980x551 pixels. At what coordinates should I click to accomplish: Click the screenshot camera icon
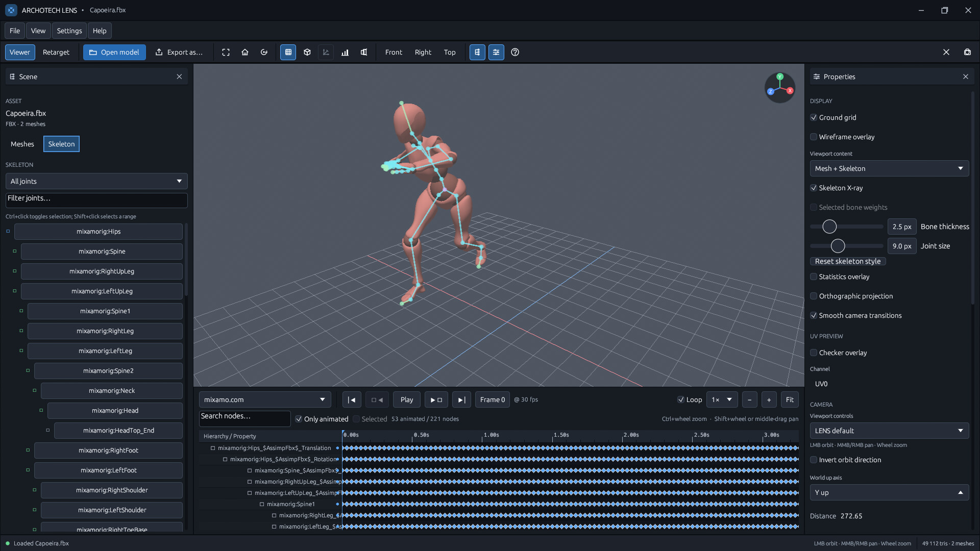tap(967, 52)
